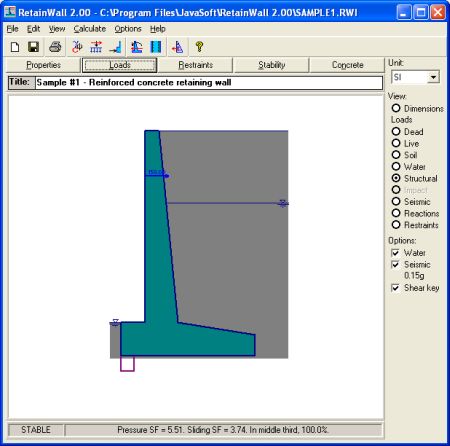Click the load arrows on beam toolbar icon
This screenshot has width=450, height=446.
point(96,47)
